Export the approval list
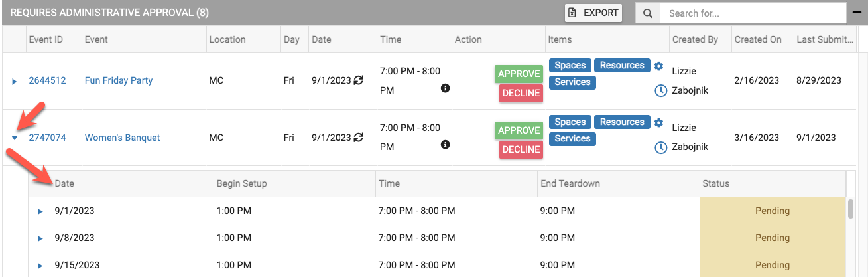Viewport: 868px width, 277px height. point(593,13)
